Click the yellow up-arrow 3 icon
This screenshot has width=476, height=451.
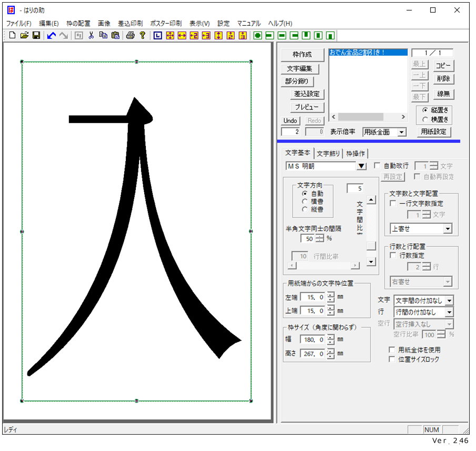coord(243,35)
